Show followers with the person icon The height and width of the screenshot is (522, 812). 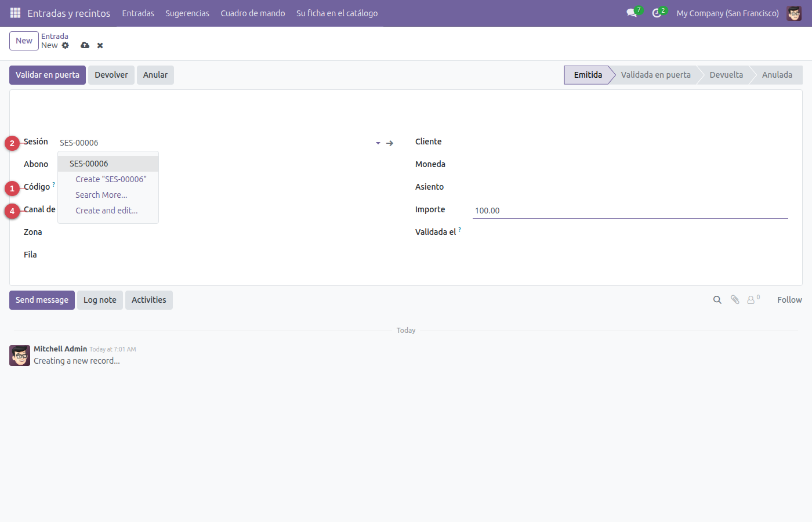coord(753,300)
